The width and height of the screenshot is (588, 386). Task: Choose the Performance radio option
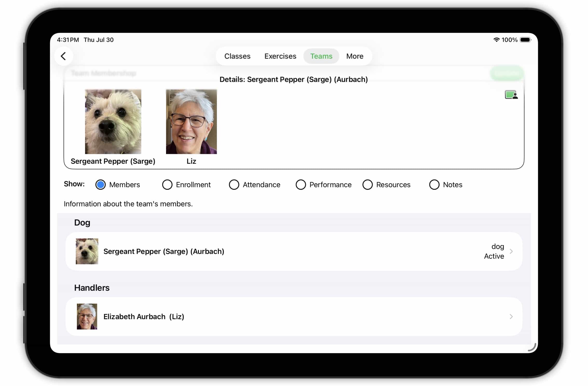300,185
